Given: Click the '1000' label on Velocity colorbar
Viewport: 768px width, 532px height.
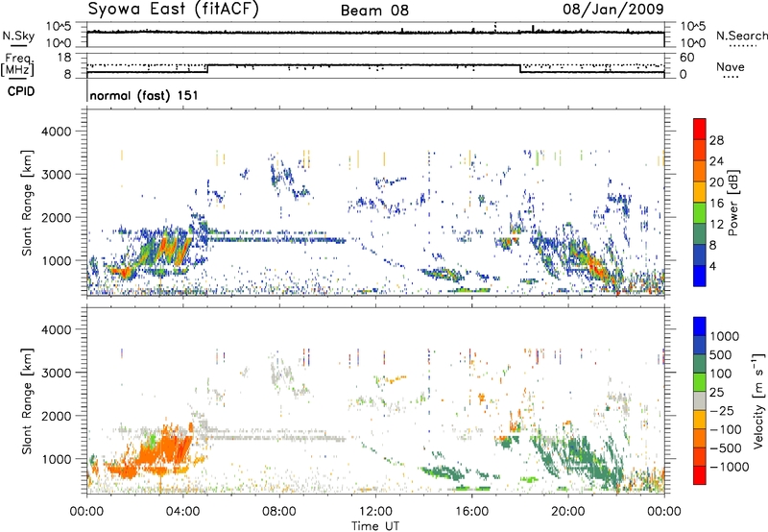Looking at the screenshot, I should (725, 336).
